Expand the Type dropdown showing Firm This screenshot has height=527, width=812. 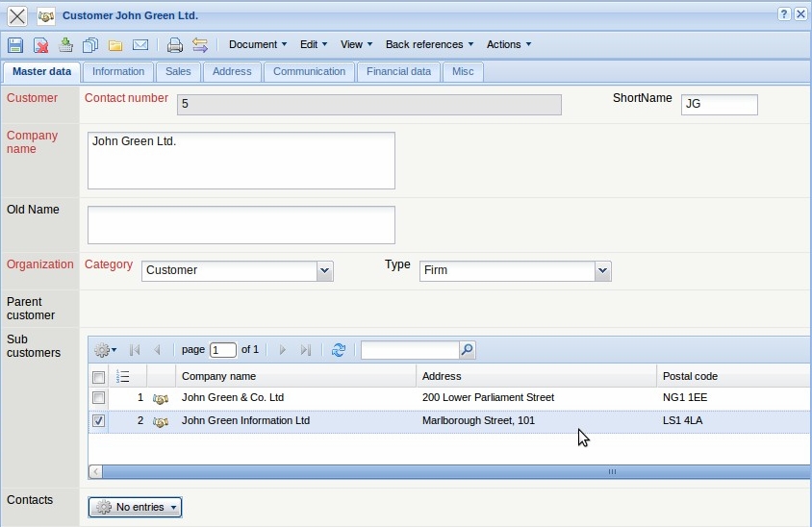[602, 271]
